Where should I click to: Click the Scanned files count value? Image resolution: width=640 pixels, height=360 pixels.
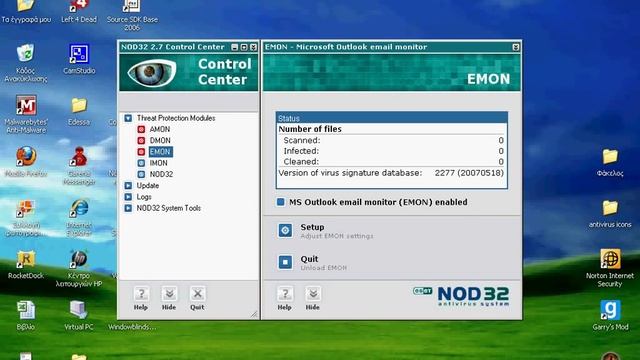click(501, 140)
